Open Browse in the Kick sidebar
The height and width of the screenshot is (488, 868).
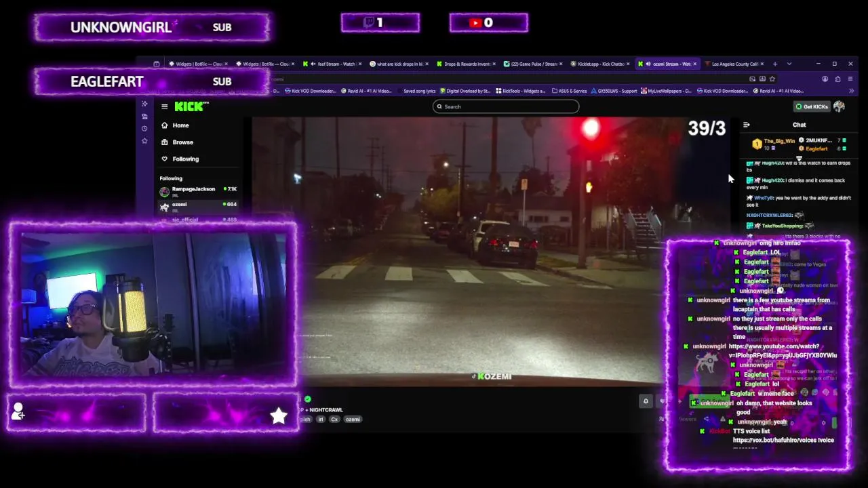point(182,142)
